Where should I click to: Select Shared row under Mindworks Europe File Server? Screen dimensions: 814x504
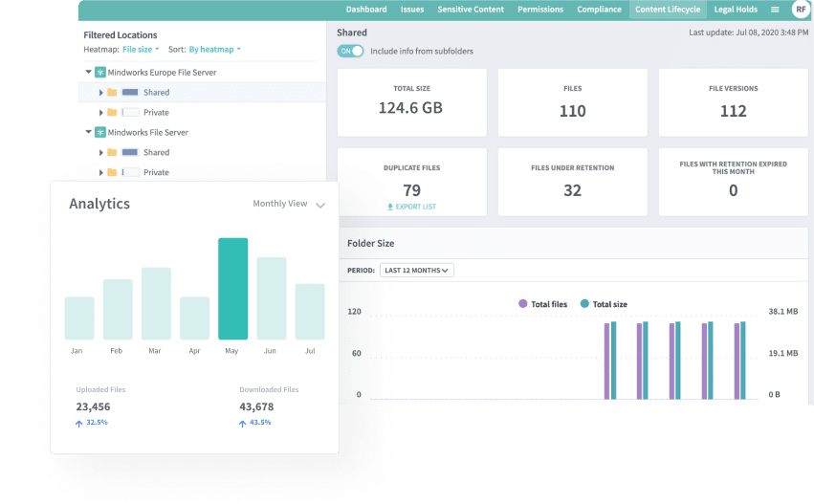tap(203, 93)
